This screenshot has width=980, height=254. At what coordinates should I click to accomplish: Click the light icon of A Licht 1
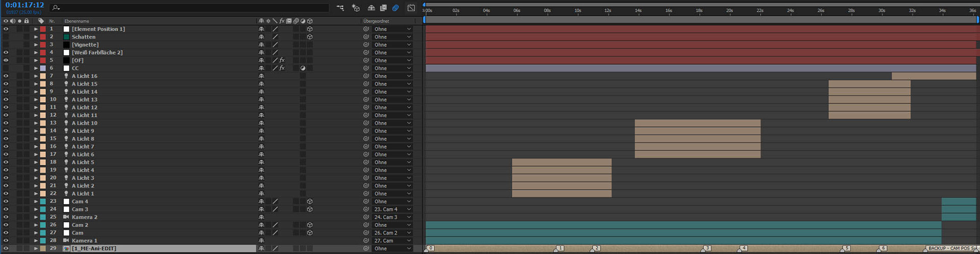click(66, 193)
